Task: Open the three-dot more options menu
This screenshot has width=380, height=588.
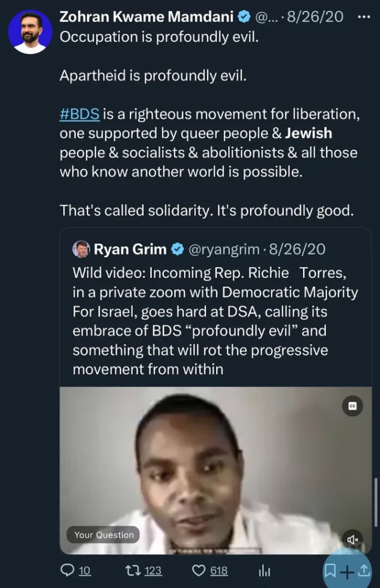Action: click(364, 17)
